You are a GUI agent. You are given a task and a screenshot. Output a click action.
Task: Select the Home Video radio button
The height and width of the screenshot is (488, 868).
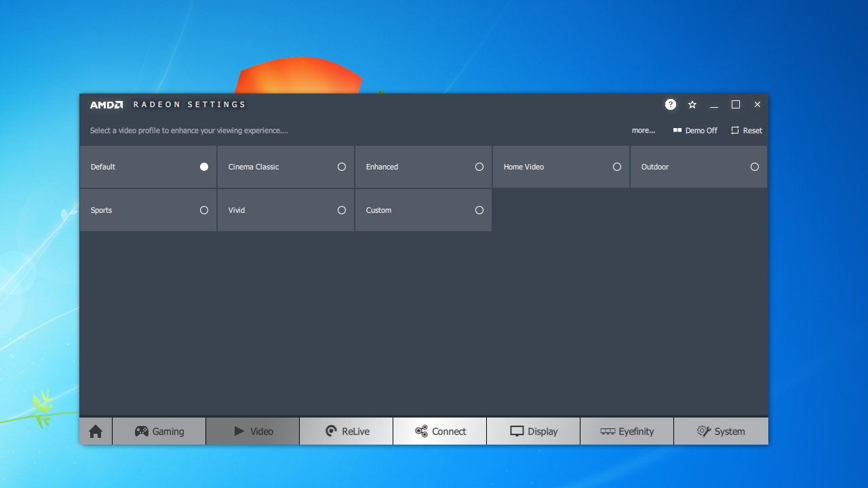point(617,167)
